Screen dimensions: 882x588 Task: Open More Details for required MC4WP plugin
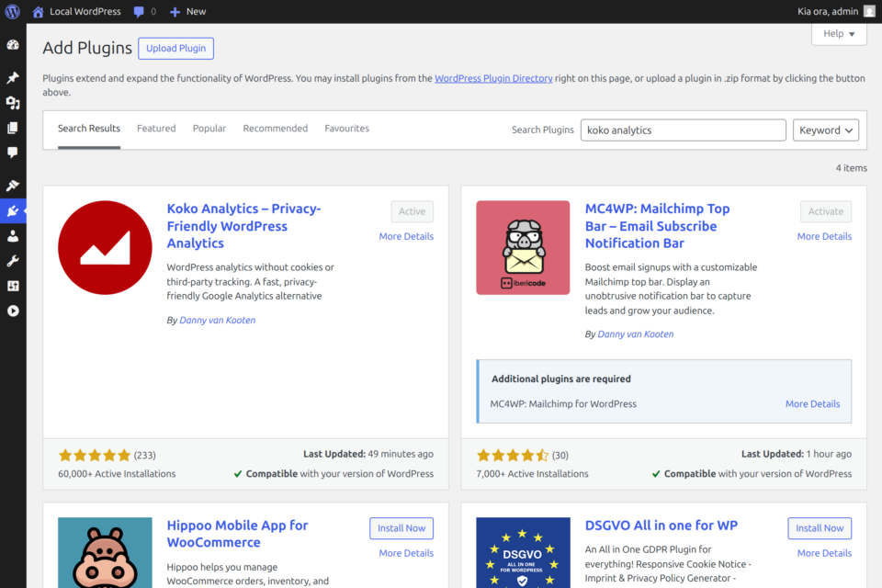point(812,404)
